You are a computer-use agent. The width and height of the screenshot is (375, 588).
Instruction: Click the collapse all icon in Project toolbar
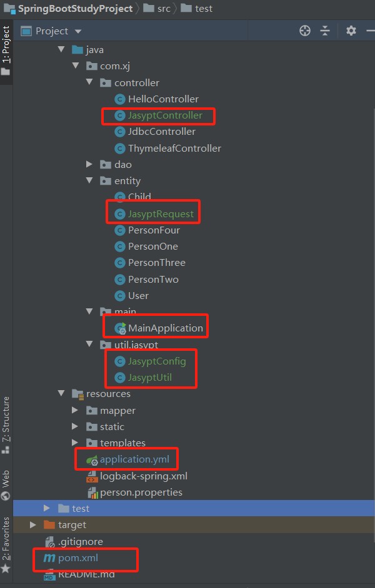click(x=325, y=31)
